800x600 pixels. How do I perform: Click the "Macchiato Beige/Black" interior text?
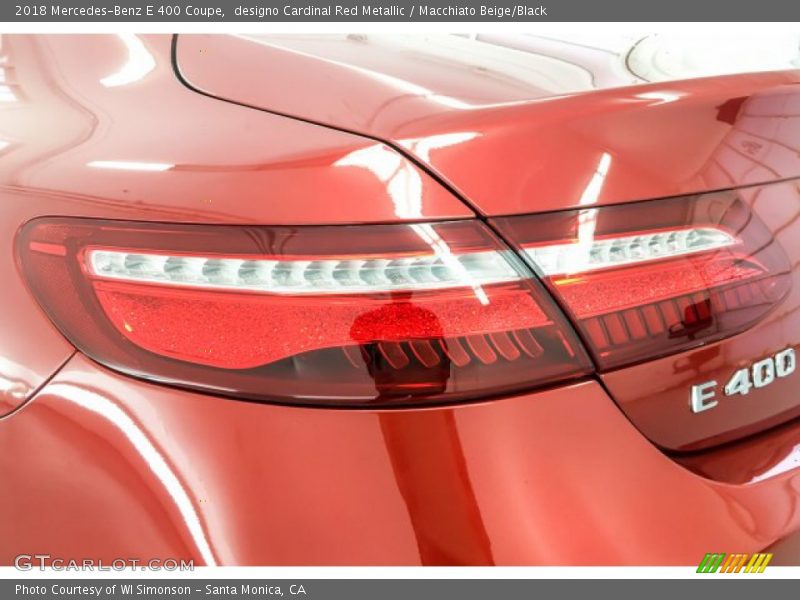click(x=483, y=11)
